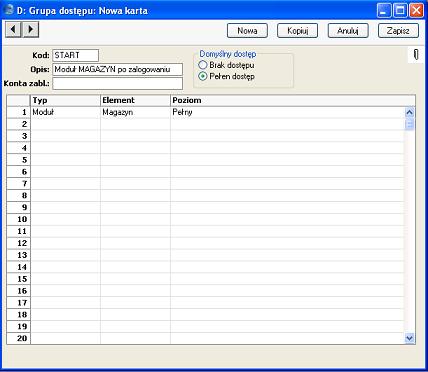This screenshot has width=428, height=372.
Task: Click the window title bar app icon
Action: 8,10
